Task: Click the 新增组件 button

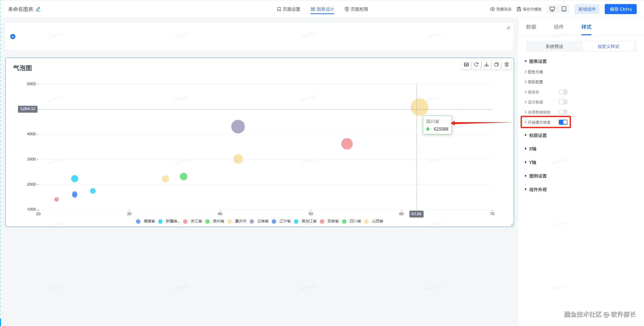Action: 587,9
